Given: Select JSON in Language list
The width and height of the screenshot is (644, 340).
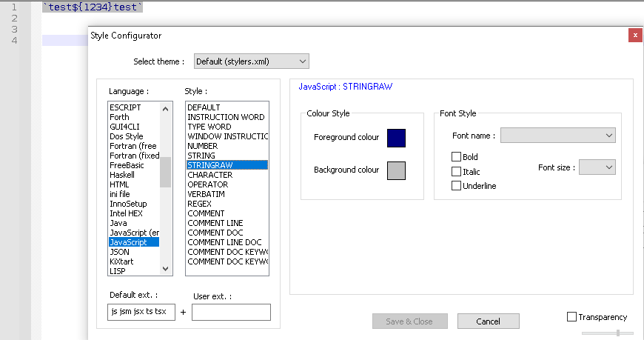Looking at the screenshot, I should coord(134,252).
